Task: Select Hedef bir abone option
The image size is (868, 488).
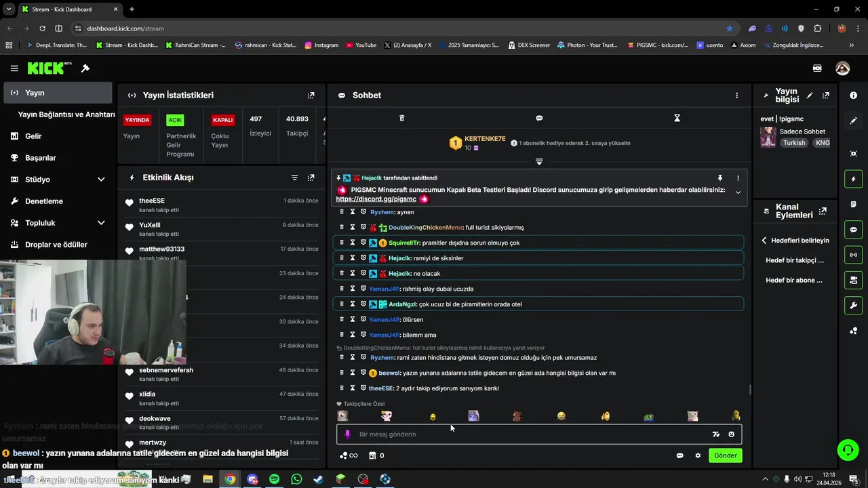Action: click(794, 280)
